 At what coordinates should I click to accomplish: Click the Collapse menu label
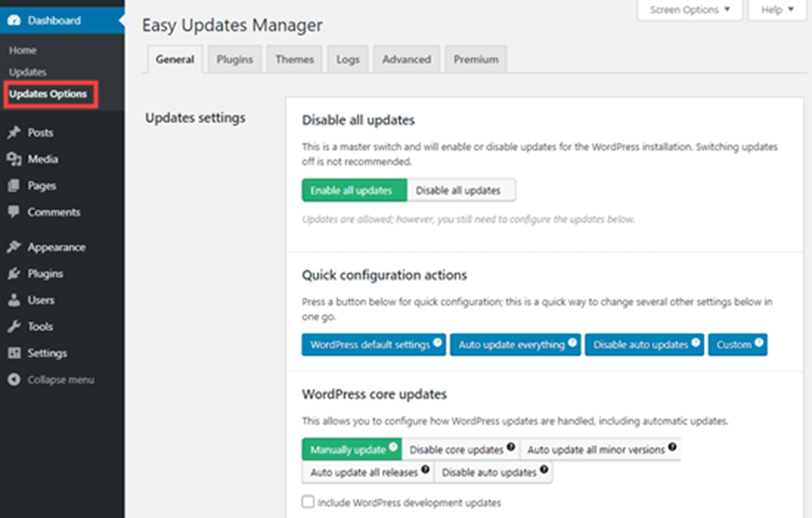point(61,380)
